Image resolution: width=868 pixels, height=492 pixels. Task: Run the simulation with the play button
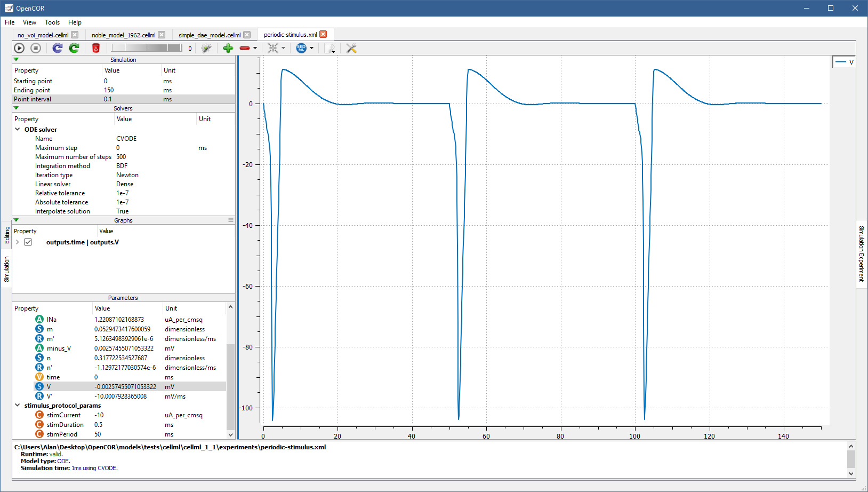19,48
